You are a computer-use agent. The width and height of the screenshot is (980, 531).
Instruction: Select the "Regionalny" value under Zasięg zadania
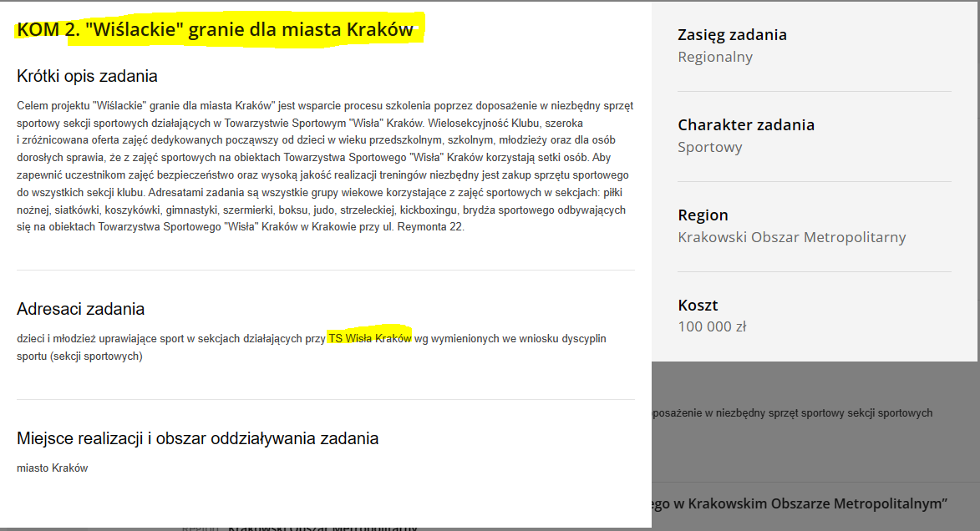pos(716,57)
